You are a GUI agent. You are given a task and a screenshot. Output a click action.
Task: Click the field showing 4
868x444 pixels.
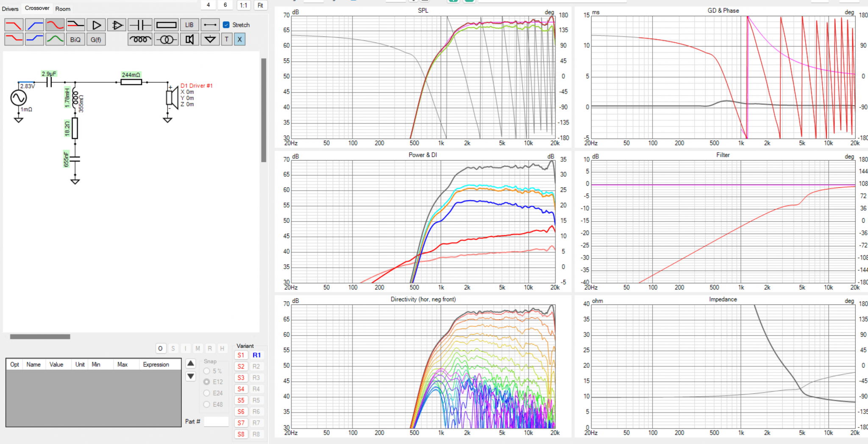point(208,5)
